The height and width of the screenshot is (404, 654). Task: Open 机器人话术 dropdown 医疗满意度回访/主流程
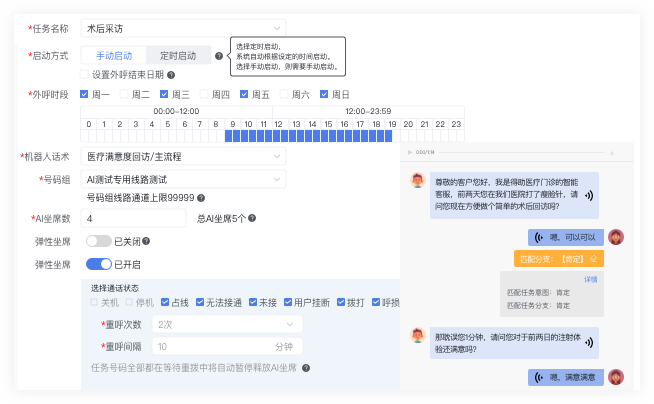click(183, 157)
